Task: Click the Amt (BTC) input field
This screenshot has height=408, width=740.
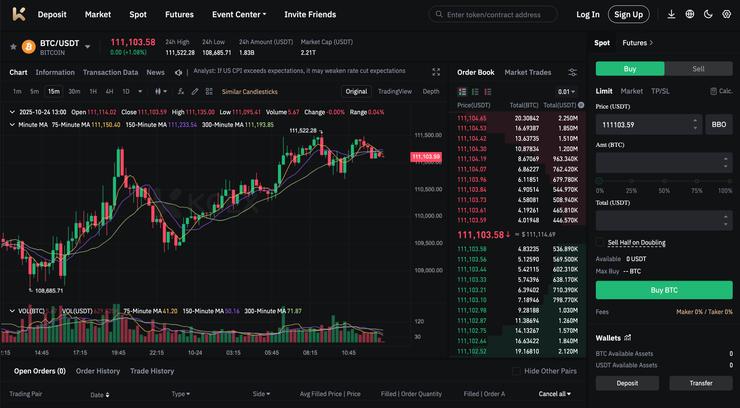Action: (x=664, y=163)
